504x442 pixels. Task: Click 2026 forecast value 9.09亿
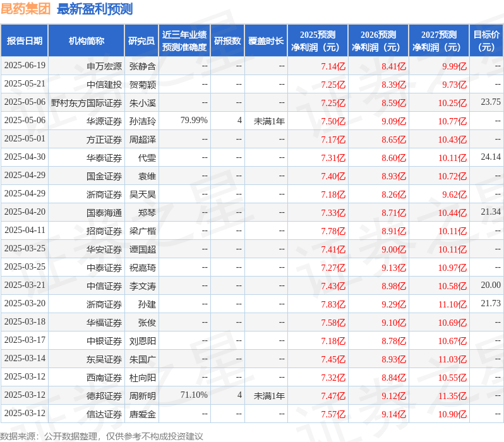tap(393, 121)
